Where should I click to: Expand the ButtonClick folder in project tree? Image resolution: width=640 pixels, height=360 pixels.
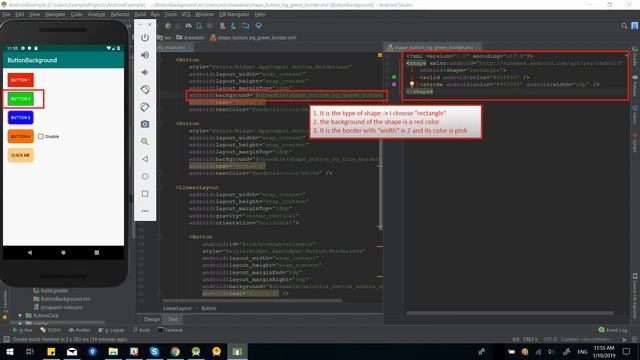[x=20, y=316]
